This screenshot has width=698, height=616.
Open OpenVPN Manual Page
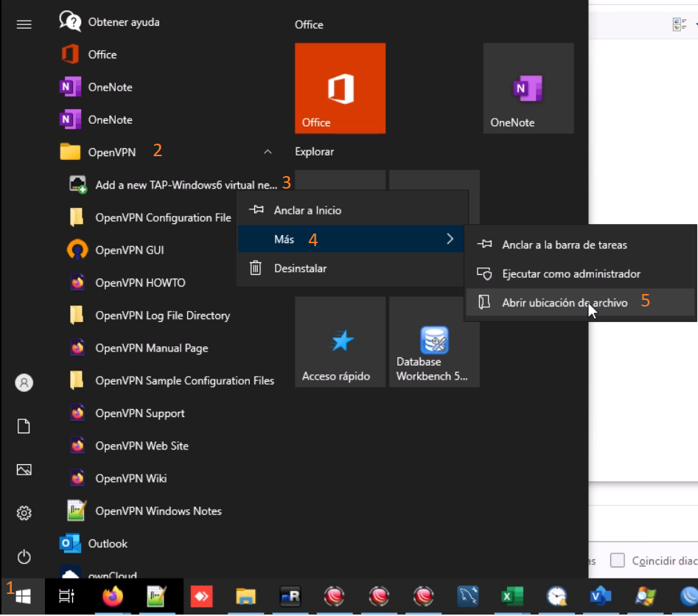[138, 348]
